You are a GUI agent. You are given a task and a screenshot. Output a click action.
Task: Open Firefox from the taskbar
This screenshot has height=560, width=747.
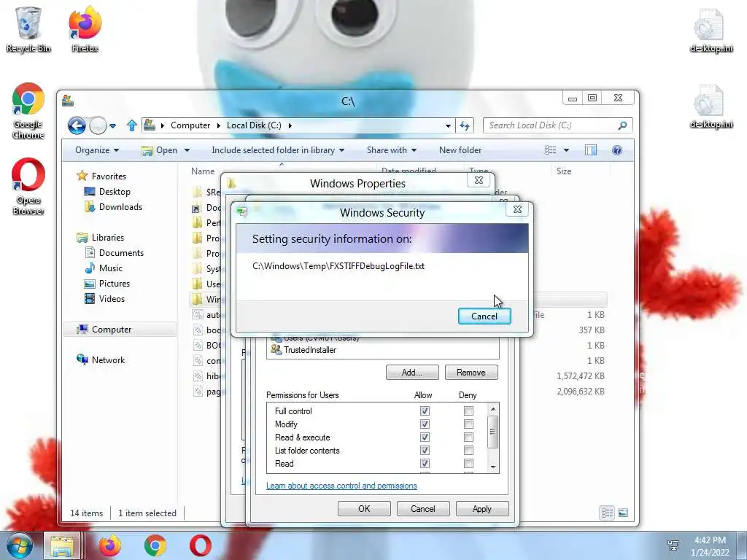109,545
